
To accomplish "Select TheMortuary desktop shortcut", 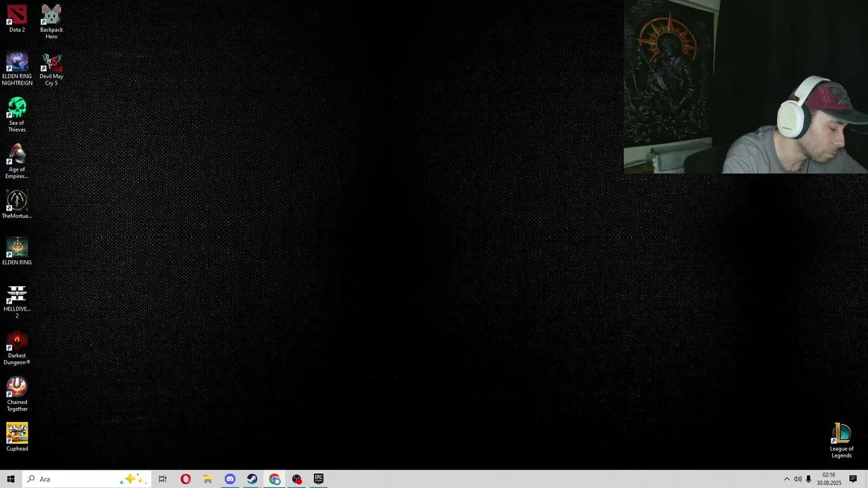I will 17,205.
